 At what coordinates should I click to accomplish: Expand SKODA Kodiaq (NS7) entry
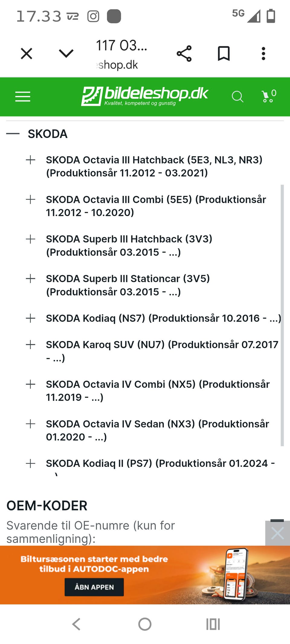coord(31,318)
